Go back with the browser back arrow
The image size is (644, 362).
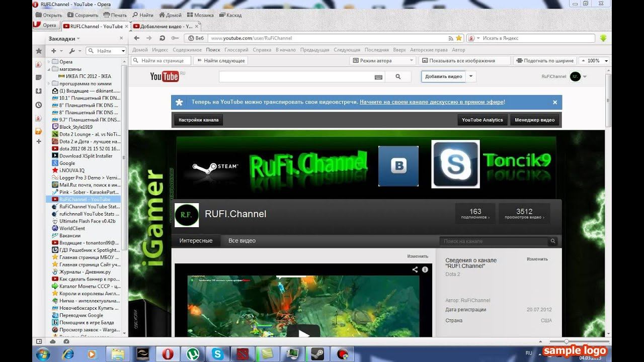[x=137, y=38]
